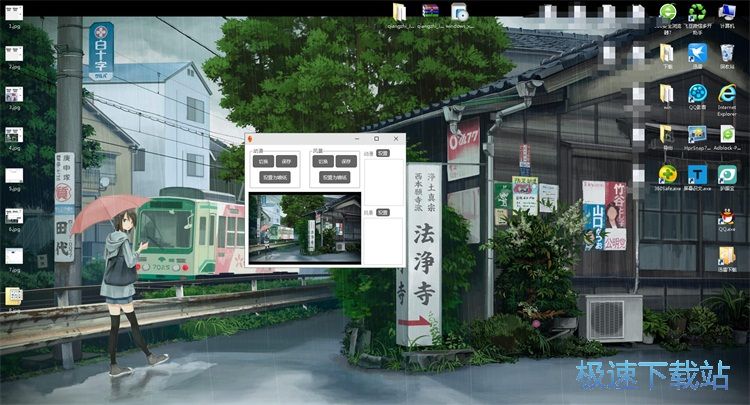Click the wallpaper preview image in the app
This screenshot has width=750, height=405.
pos(305,228)
